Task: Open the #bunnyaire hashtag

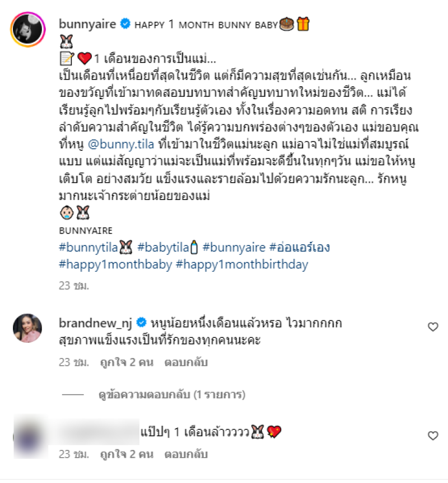Action: tap(234, 248)
